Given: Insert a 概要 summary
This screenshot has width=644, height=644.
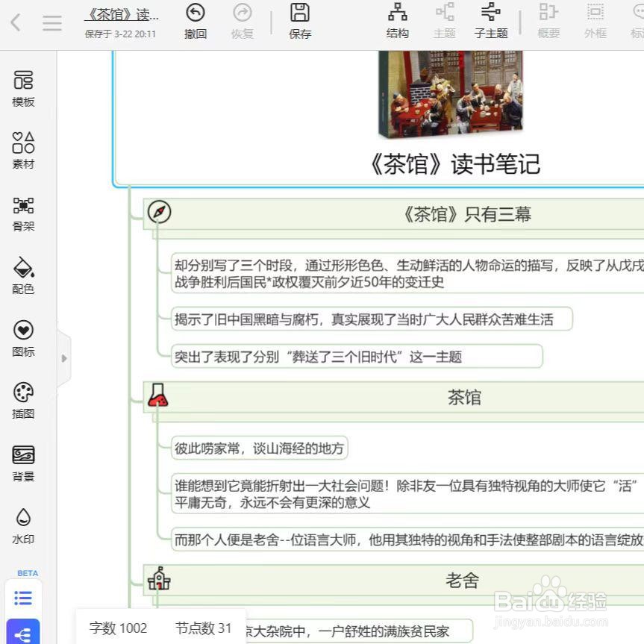Looking at the screenshot, I should click(548, 22).
